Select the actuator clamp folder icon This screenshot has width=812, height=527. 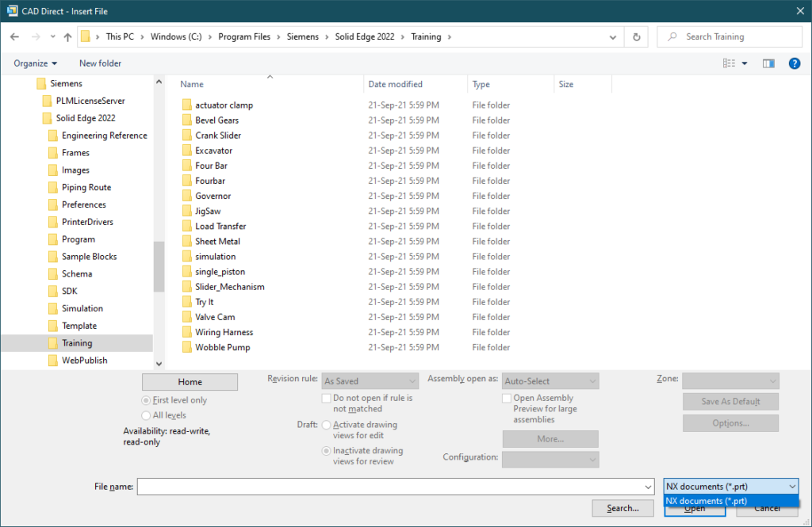[x=187, y=105]
